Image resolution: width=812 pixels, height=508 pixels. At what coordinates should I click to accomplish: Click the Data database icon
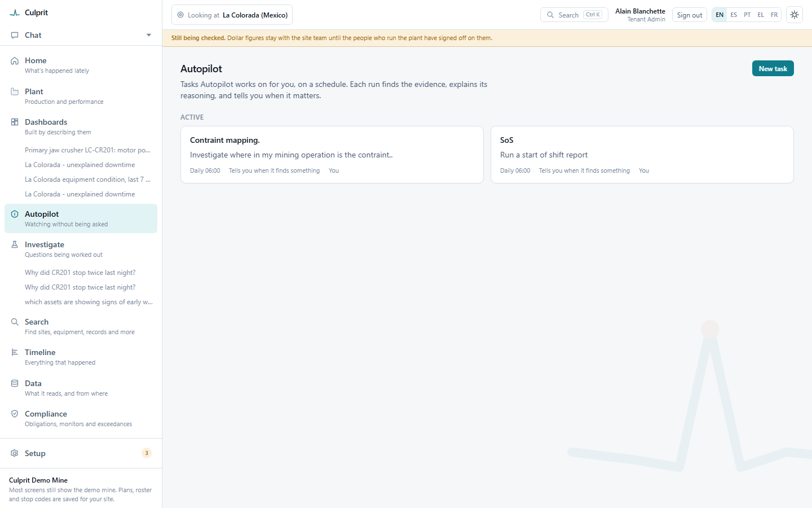(x=15, y=383)
